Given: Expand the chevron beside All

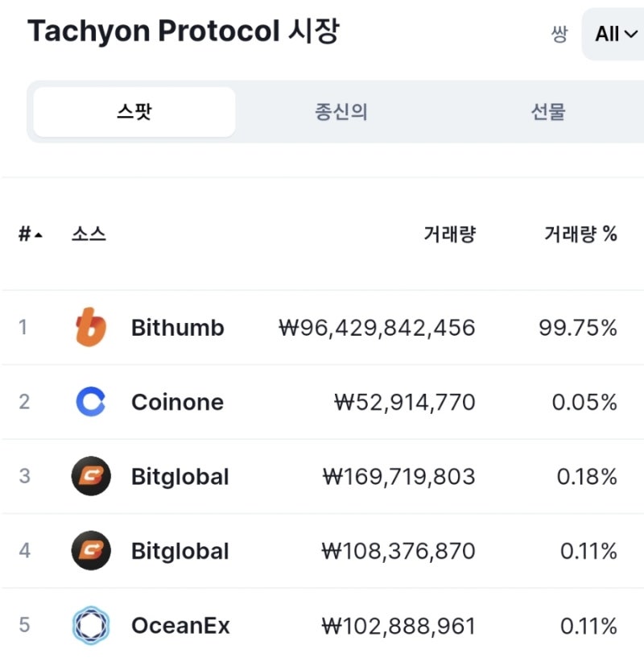Looking at the screenshot, I should (x=631, y=34).
